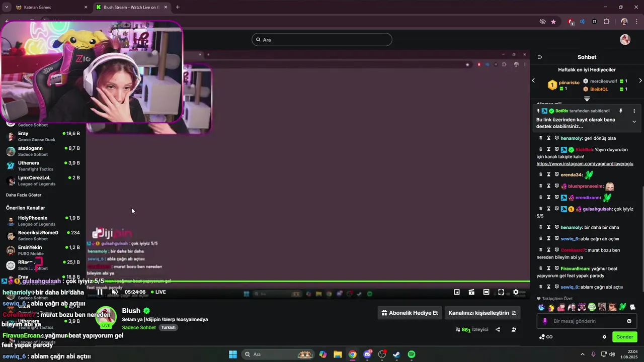Open profile avatar menu top right
The width and height of the screenshot is (644, 362).
click(625, 40)
